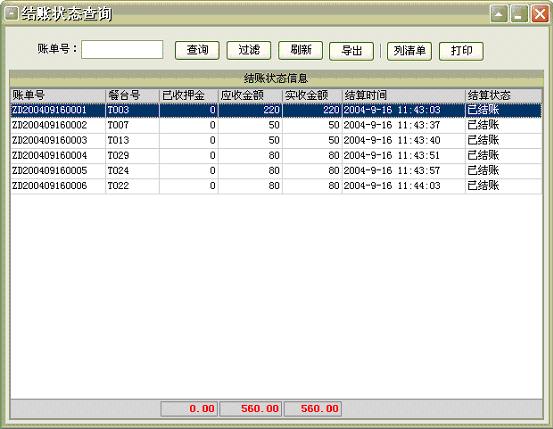Sort by the 账单号 column header
This screenshot has width=553, height=429.
coord(58,95)
